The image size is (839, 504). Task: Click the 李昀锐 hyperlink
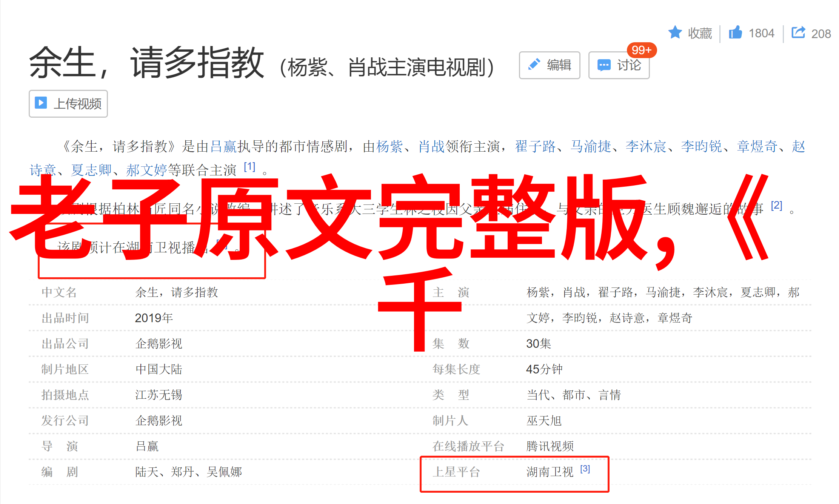click(x=701, y=146)
